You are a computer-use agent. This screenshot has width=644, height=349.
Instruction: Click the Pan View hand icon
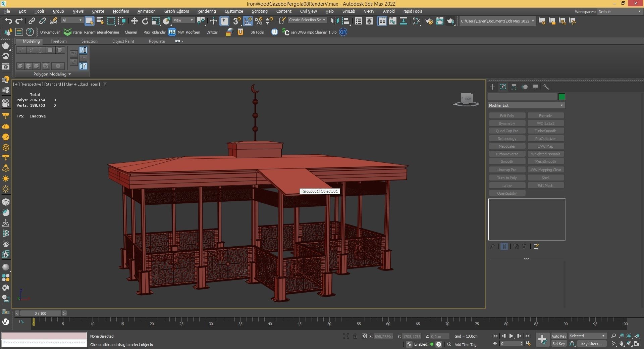(621, 344)
